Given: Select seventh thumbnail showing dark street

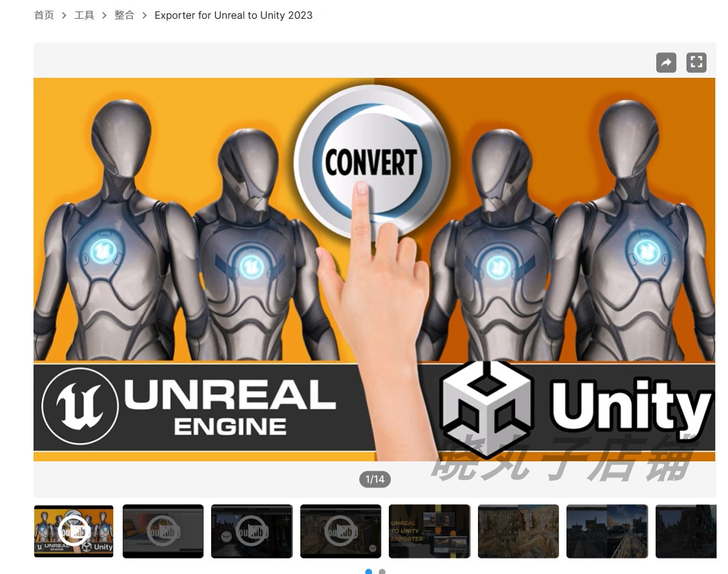Looking at the screenshot, I should click(x=607, y=531).
